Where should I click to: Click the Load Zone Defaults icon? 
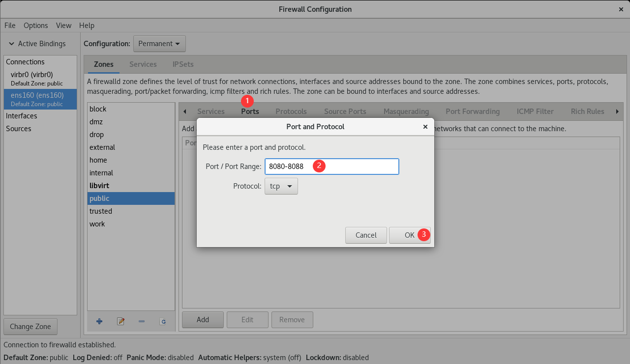tap(163, 321)
